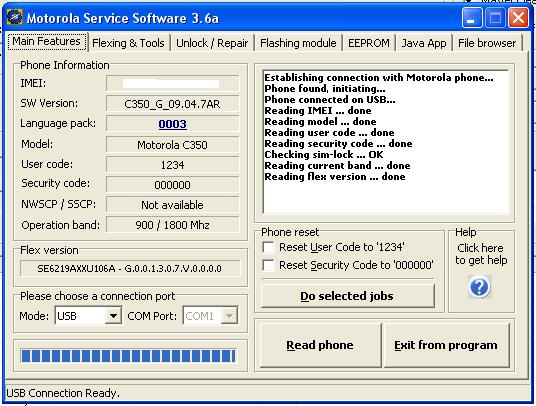Click the 'Click here to get help' text
This screenshot has height=406, width=536.
point(481,254)
